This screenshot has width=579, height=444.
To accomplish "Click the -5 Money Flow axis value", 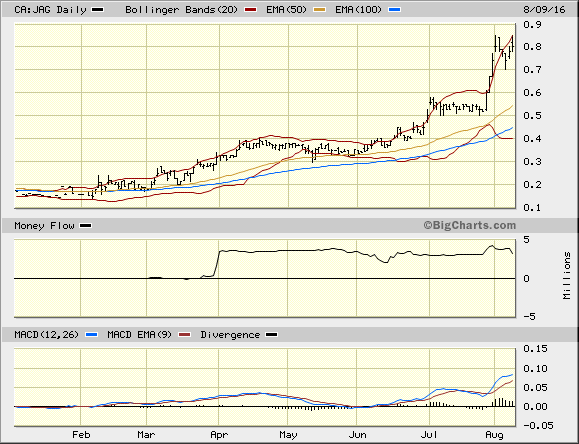I will [530, 316].
